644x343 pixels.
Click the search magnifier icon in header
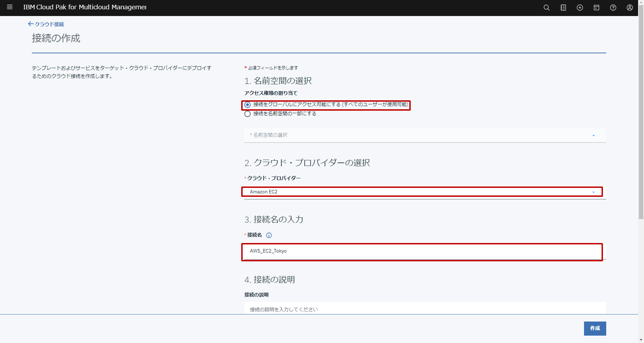(546, 8)
